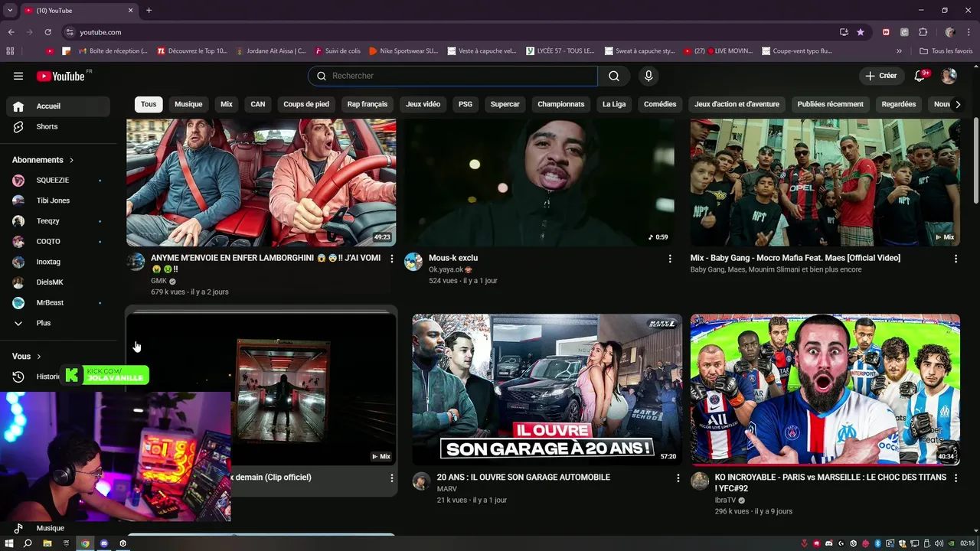The image size is (980, 551).
Task: Open Inoxtag channel subscription
Action: tap(58, 262)
